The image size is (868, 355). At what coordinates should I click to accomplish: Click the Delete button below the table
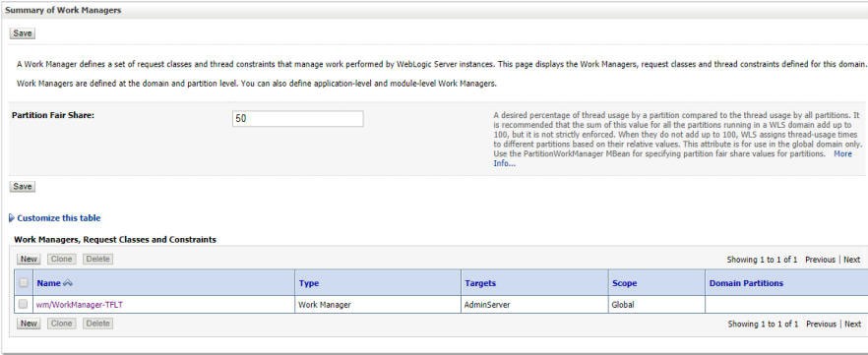(98, 324)
